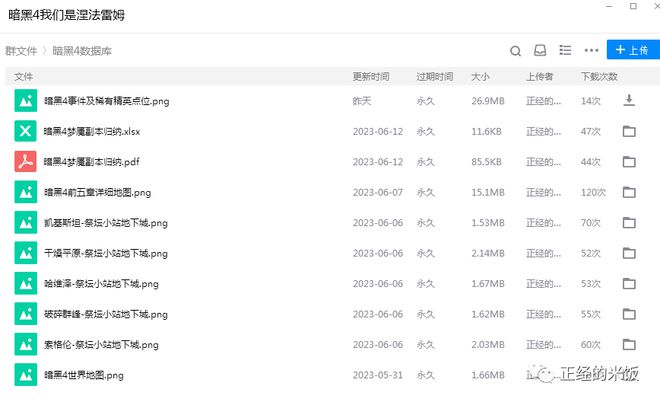
Task: Open folder icon for 暗黑4梦魇副本归纳.pdf
Action: (629, 162)
